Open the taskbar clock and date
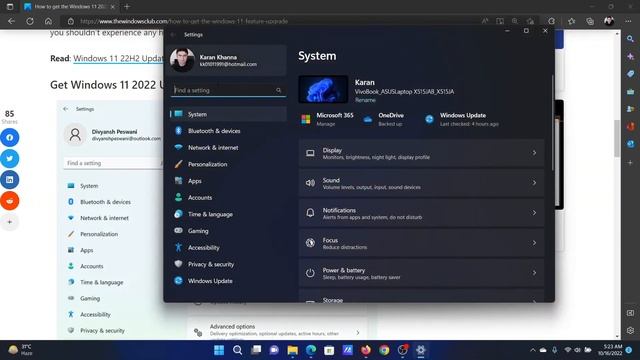This screenshot has width=640, height=360. tap(610, 350)
